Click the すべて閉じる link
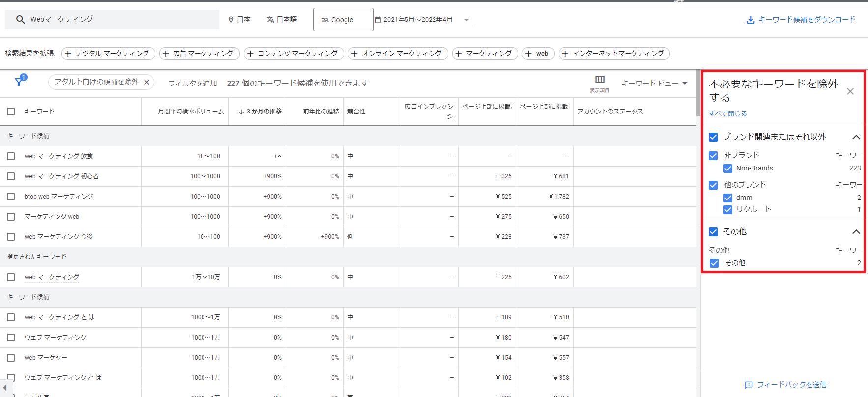Screen dimensions: 868x397 (x=727, y=113)
